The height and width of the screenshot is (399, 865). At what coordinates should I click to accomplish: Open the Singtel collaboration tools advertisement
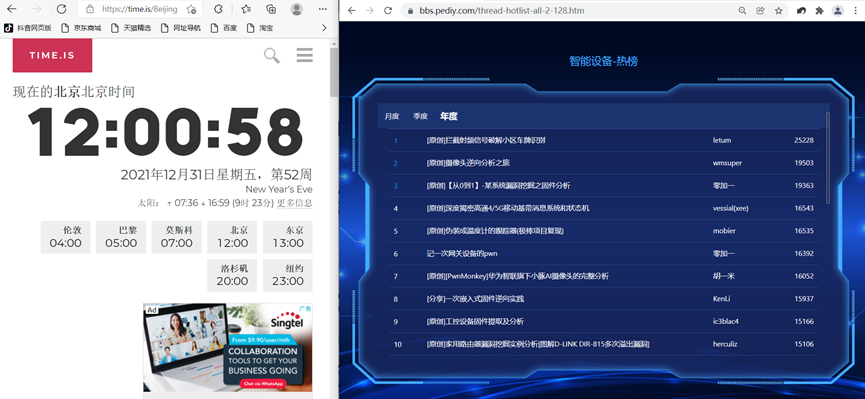(x=228, y=348)
